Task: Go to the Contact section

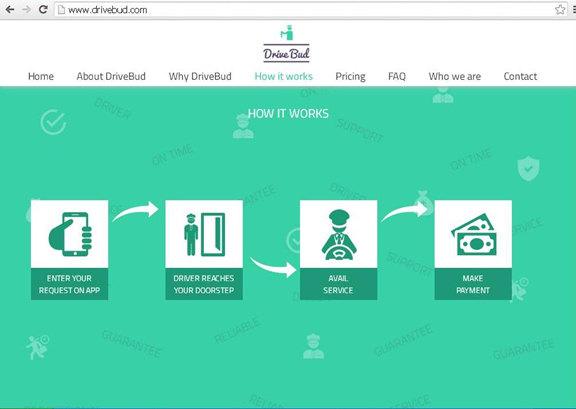Action: [x=520, y=76]
